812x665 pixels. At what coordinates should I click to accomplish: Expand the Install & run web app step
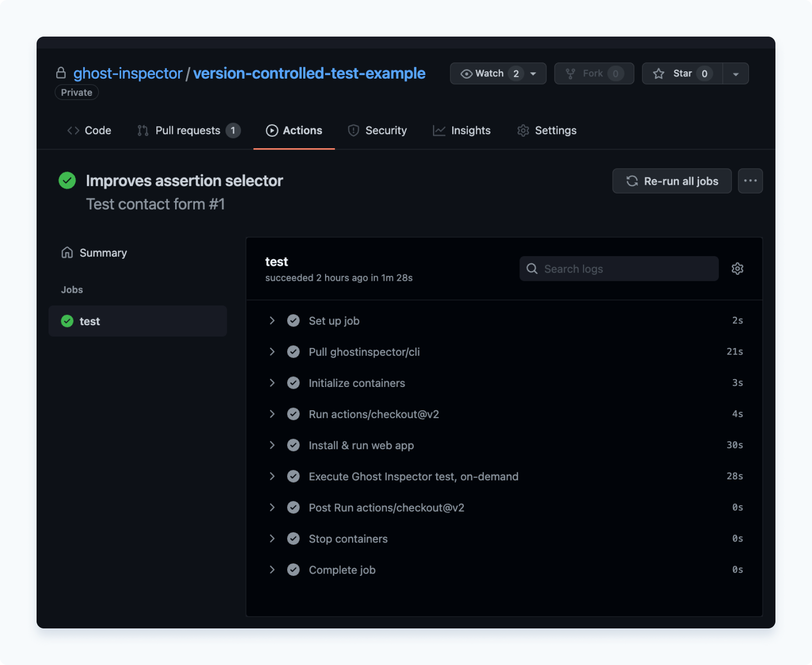[272, 445]
